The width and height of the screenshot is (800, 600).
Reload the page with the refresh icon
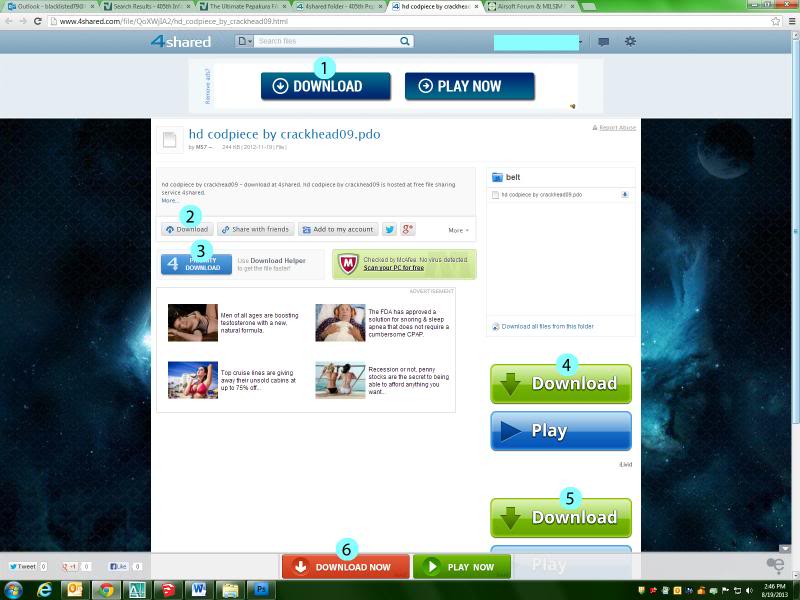pyautogui.click(x=37, y=21)
